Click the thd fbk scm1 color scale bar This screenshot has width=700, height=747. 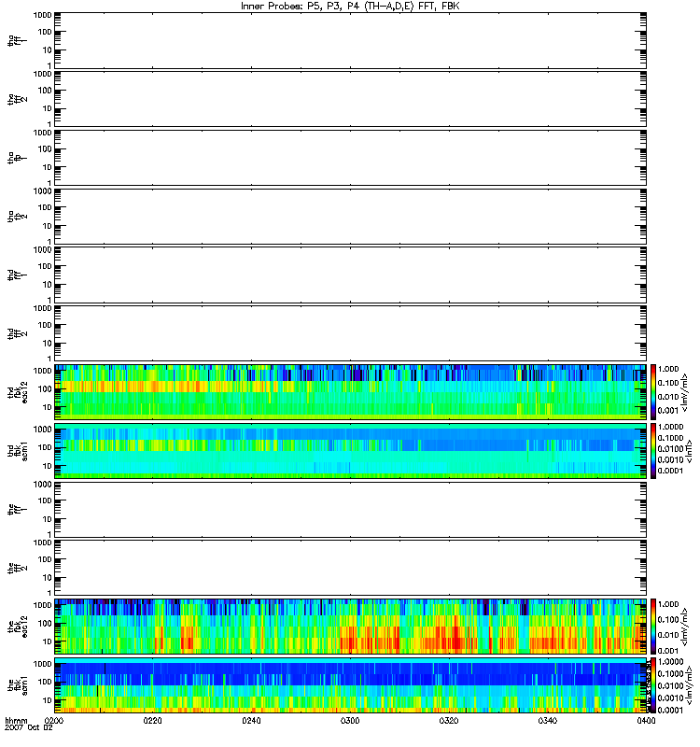coord(652,451)
